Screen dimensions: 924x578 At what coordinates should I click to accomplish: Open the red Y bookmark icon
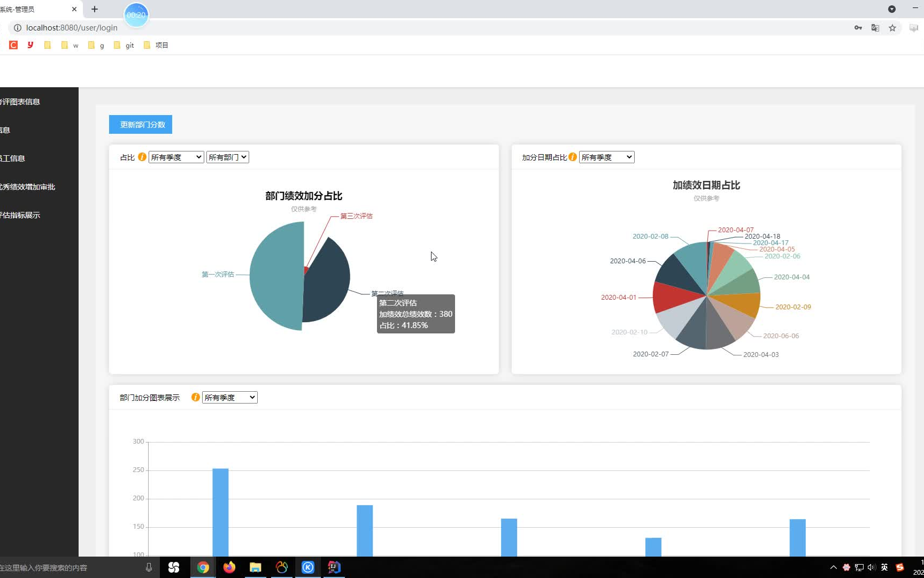[30, 45]
